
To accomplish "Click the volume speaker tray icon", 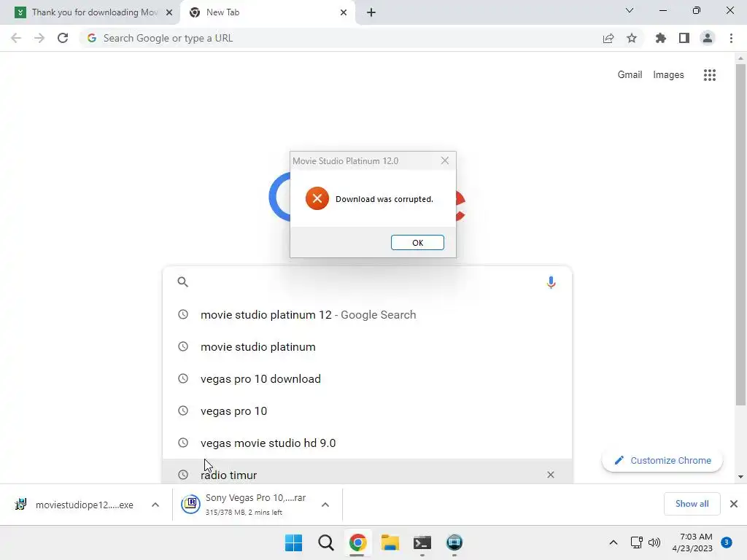I will 654,542.
